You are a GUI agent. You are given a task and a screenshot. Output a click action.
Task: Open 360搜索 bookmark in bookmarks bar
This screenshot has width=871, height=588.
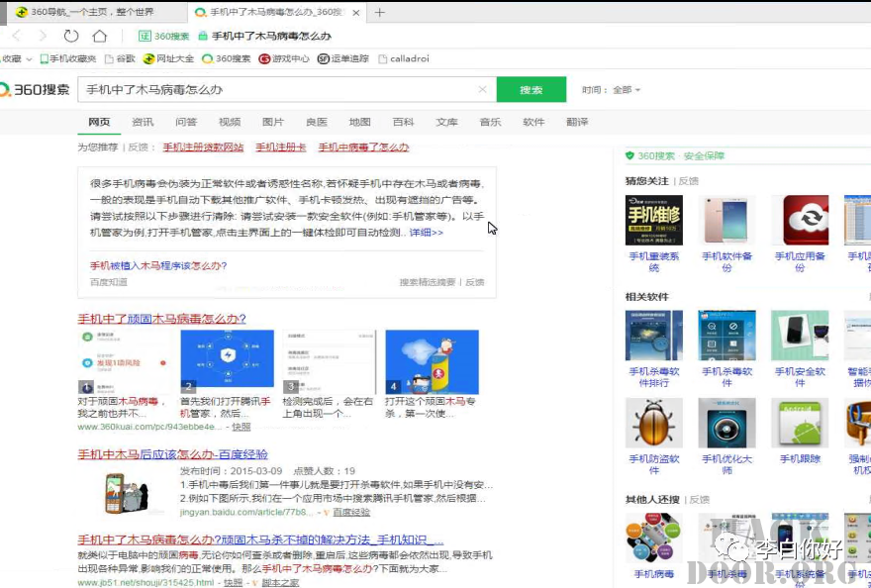(226, 58)
